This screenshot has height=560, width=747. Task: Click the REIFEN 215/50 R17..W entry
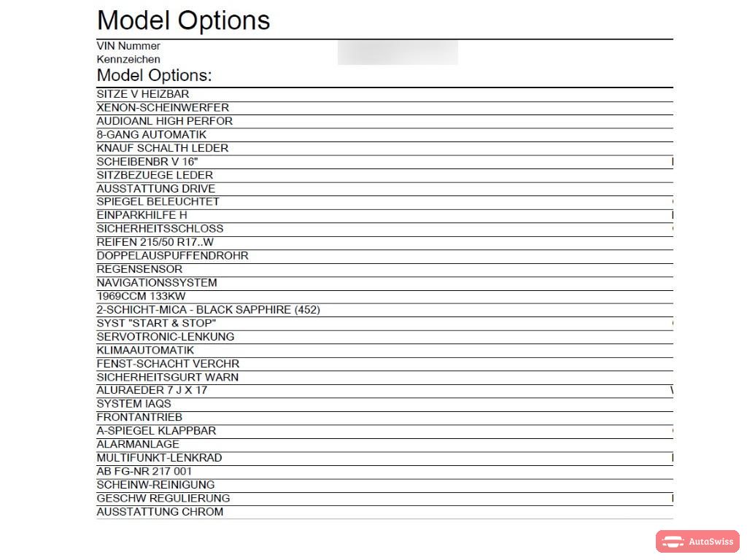click(x=384, y=242)
